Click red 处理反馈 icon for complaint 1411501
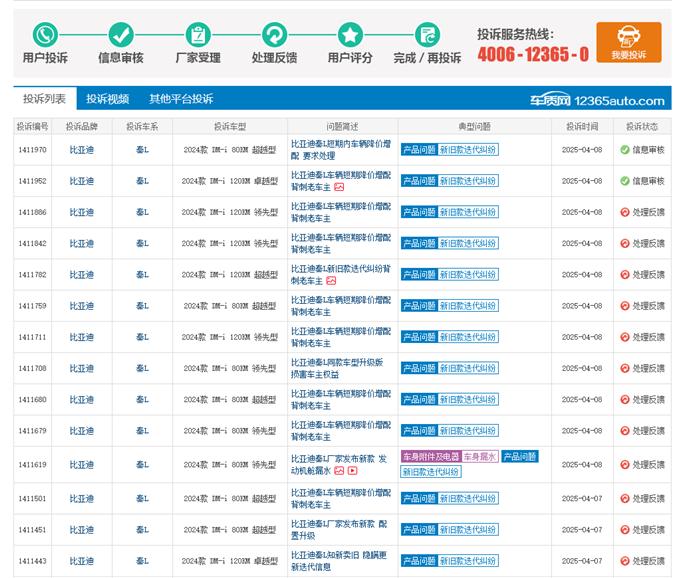This screenshot has height=578, width=700. click(625, 499)
